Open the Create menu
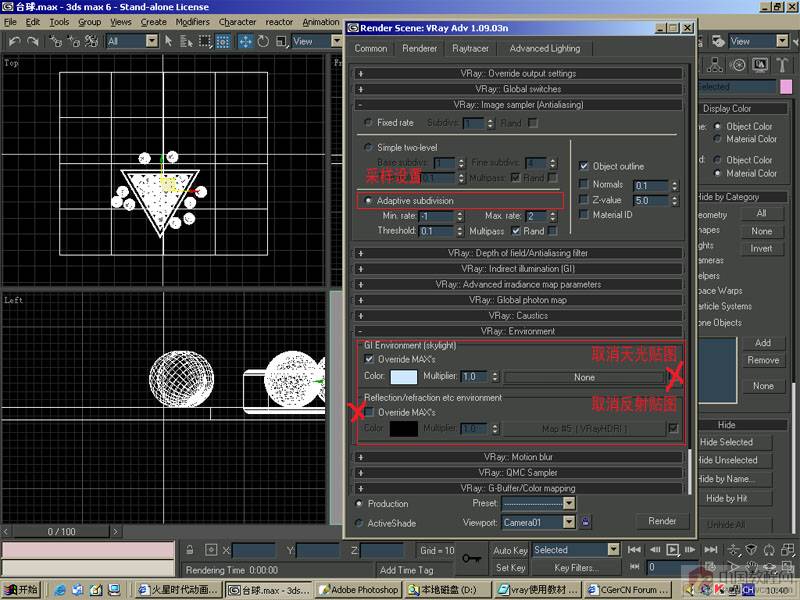The height and width of the screenshot is (600, 800). [x=154, y=22]
